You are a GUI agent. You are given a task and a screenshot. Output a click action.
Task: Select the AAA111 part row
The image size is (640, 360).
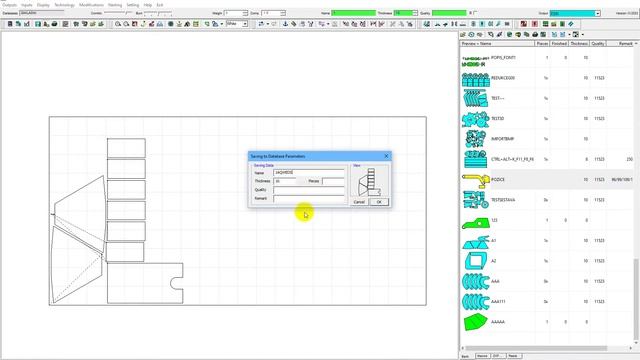click(x=547, y=302)
